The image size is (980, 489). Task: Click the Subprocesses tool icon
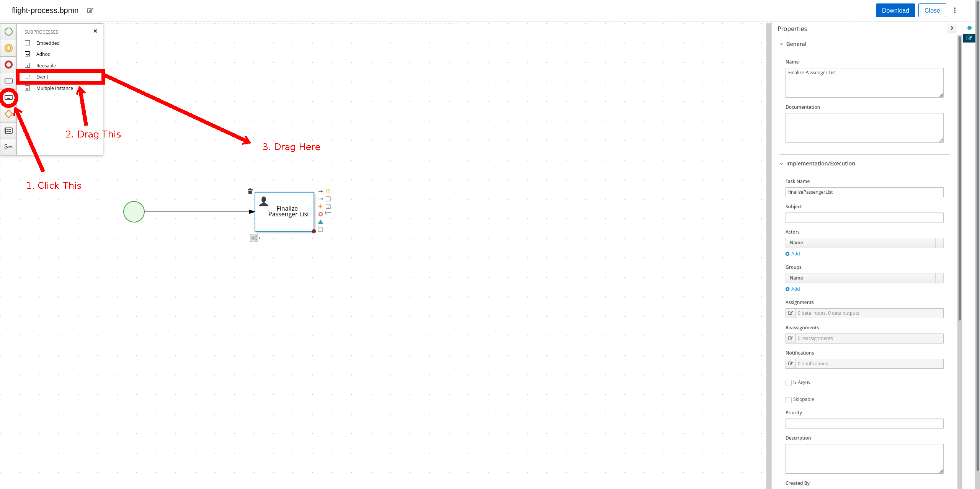[9, 98]
